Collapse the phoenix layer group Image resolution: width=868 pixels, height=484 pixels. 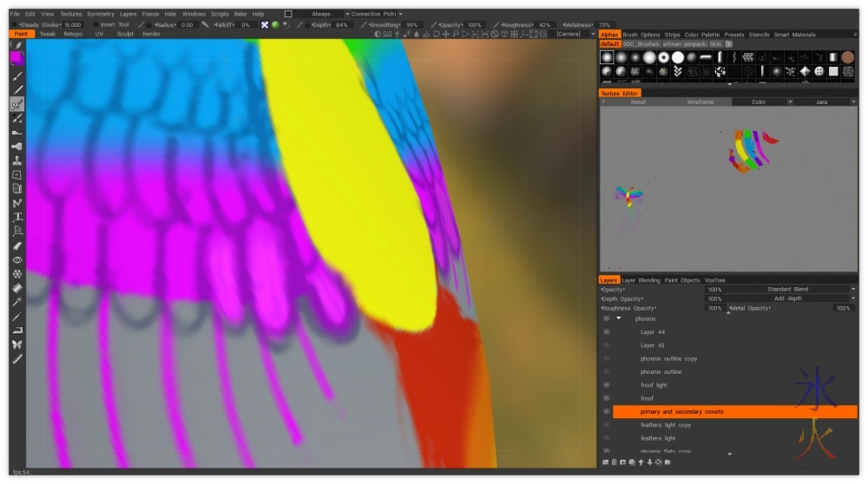pos(618,319)
